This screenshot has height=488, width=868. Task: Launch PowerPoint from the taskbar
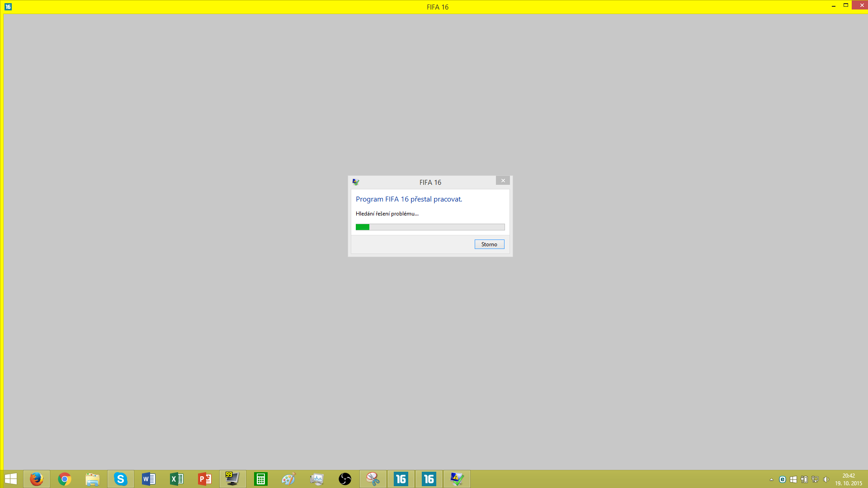tap(205, 479)
